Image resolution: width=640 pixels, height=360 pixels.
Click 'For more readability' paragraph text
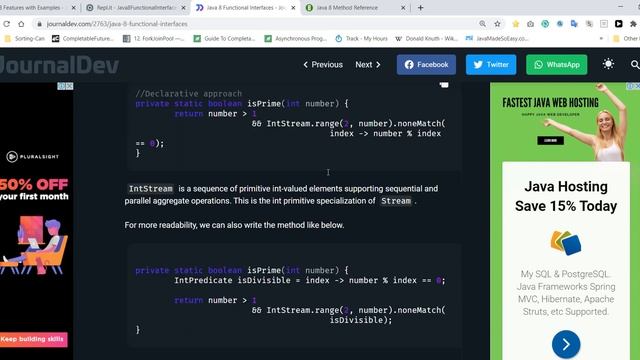(x=234, y=225)
